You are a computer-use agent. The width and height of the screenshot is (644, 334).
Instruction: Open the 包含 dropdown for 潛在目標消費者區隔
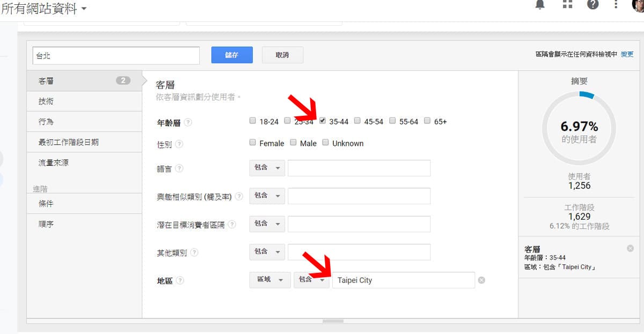click(267, 224)
